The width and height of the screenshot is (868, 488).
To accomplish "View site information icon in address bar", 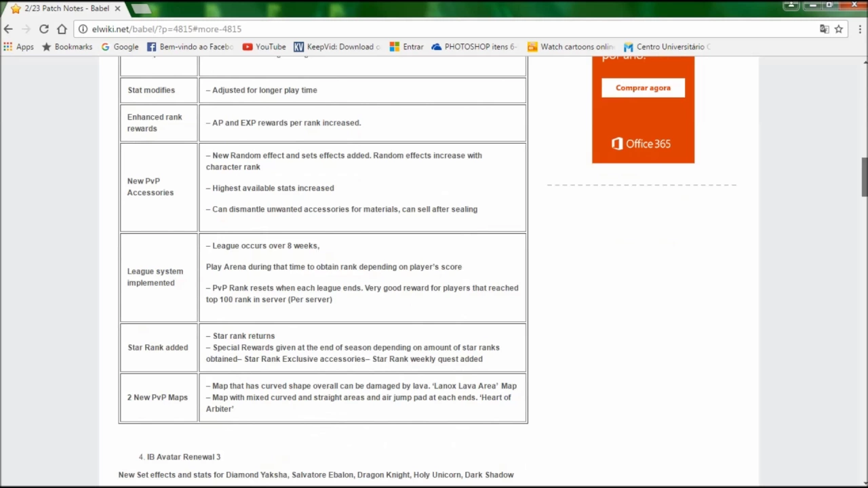I will [x=83, y=29].
